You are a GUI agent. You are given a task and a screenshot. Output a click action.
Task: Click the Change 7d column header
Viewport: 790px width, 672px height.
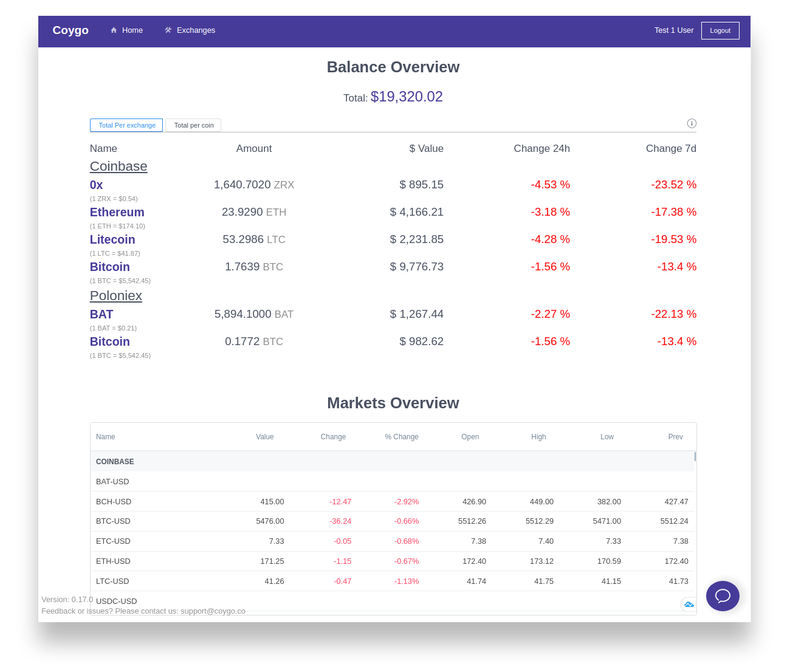[x=671, y=148]
